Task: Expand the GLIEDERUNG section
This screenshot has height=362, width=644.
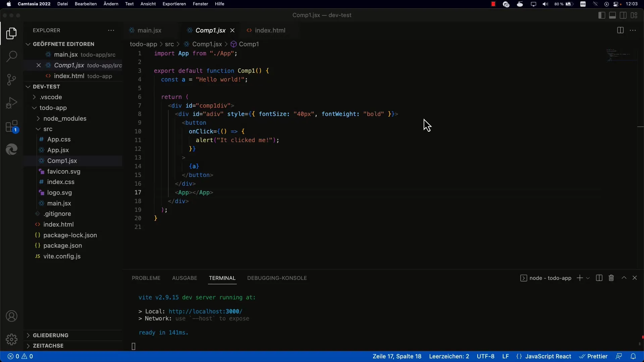Action: (x=28, y=335)
